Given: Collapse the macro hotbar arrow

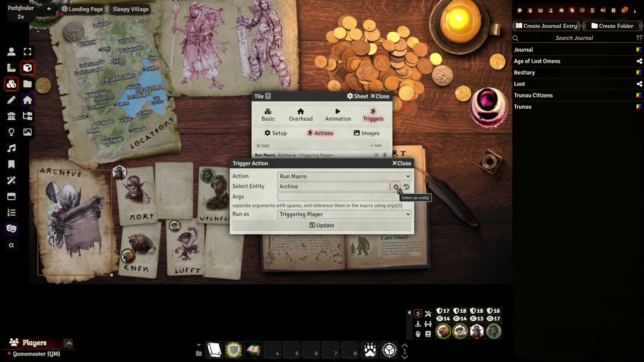Looking at the screenshot, I should [x=199, y=345].
